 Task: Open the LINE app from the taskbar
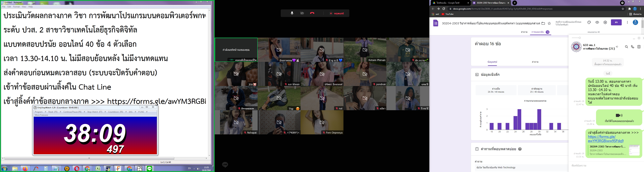149,169
